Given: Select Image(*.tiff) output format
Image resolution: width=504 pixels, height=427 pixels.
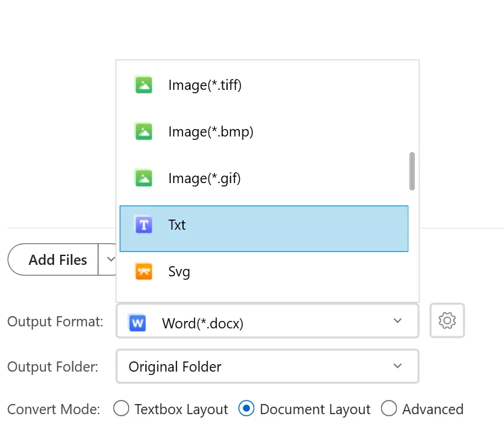Looking at the screenshot, I should pyautogui.click(x=264, y=85).
